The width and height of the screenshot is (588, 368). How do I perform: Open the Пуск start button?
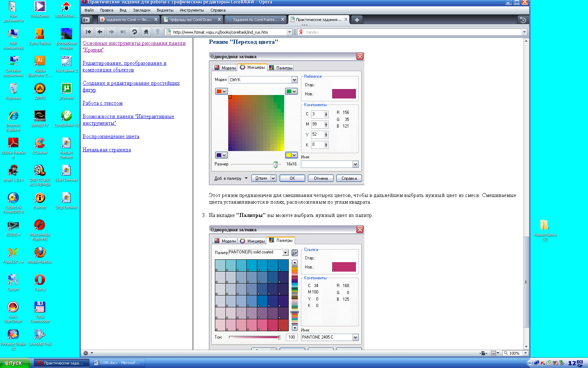[15, 363]
